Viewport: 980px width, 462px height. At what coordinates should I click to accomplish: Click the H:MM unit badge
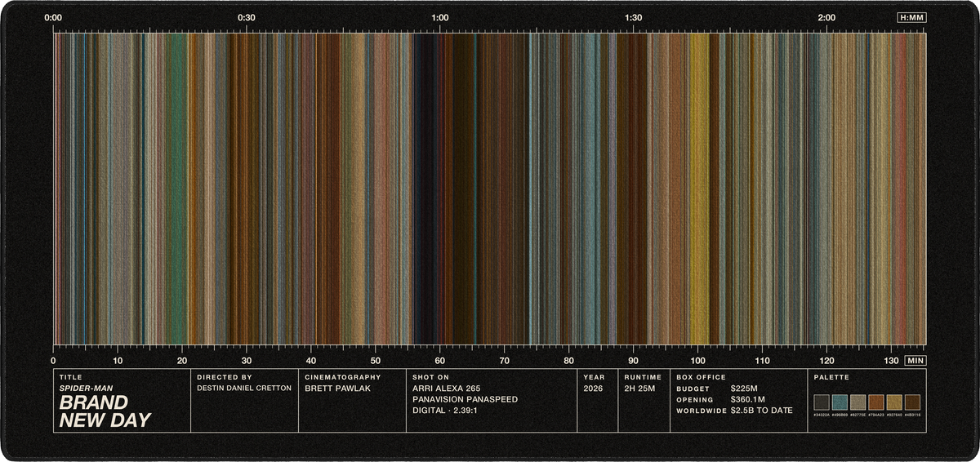point(911,17)
